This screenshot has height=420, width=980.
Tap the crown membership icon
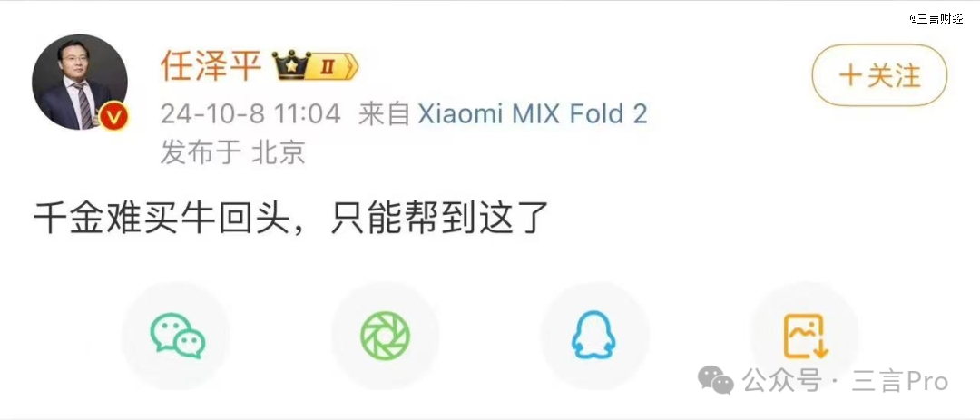pos(291,65)
